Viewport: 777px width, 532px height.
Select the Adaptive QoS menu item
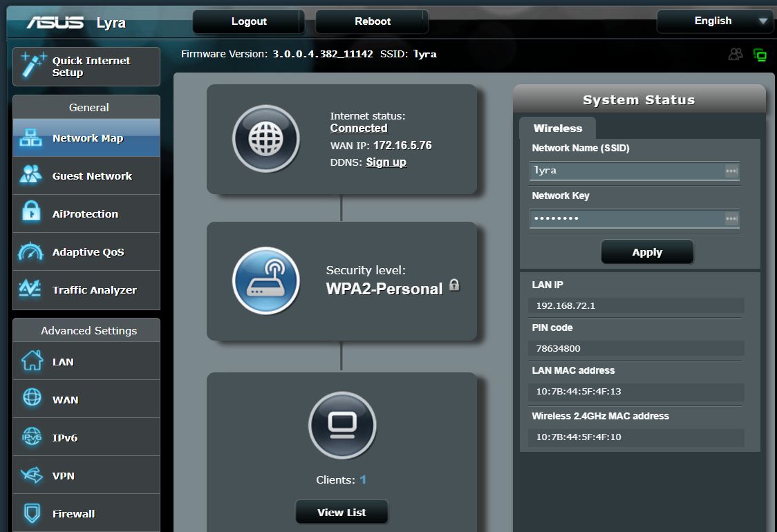click(86, 252)
